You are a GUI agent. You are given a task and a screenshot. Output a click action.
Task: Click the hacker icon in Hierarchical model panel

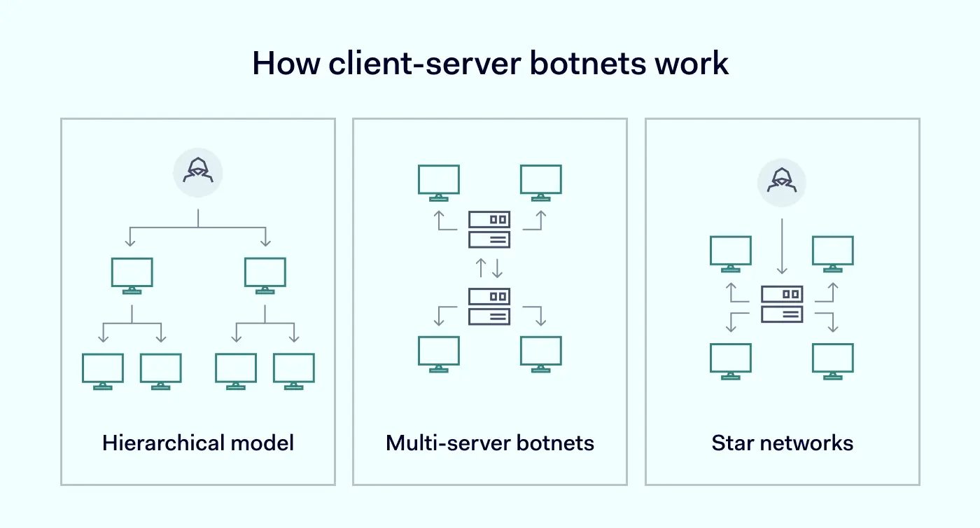(198, 172)
